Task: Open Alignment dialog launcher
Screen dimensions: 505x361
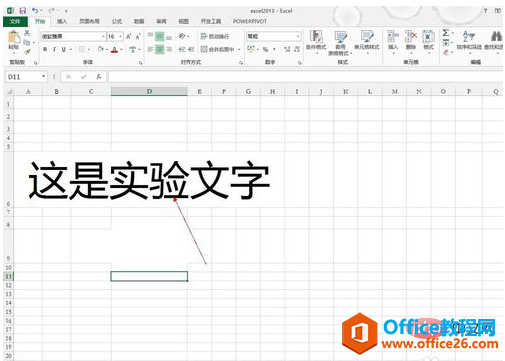Action: point(241,63)
